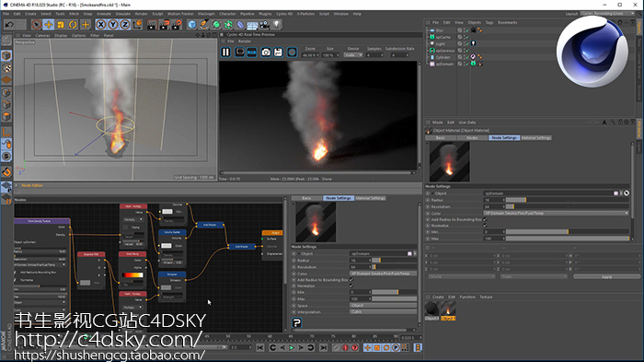
Task: Toggle Z axis lock
Action: [125, 25]
